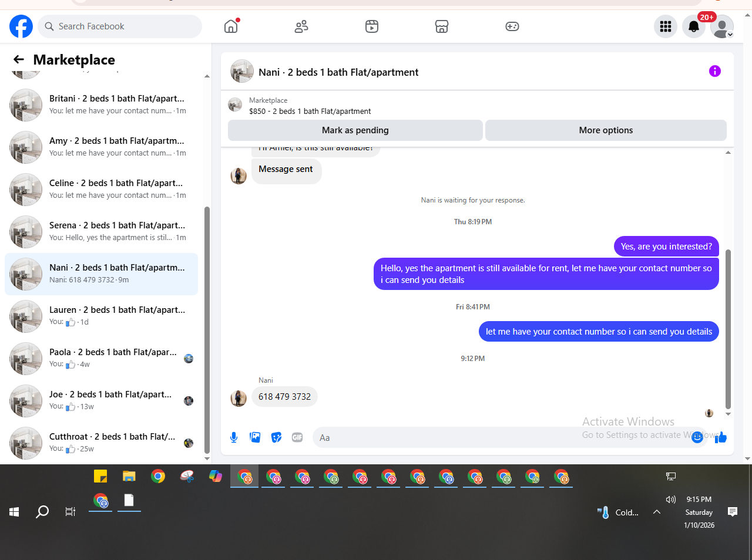Open conversation information purple icon

pyautogui.click(x=715, y=71)
